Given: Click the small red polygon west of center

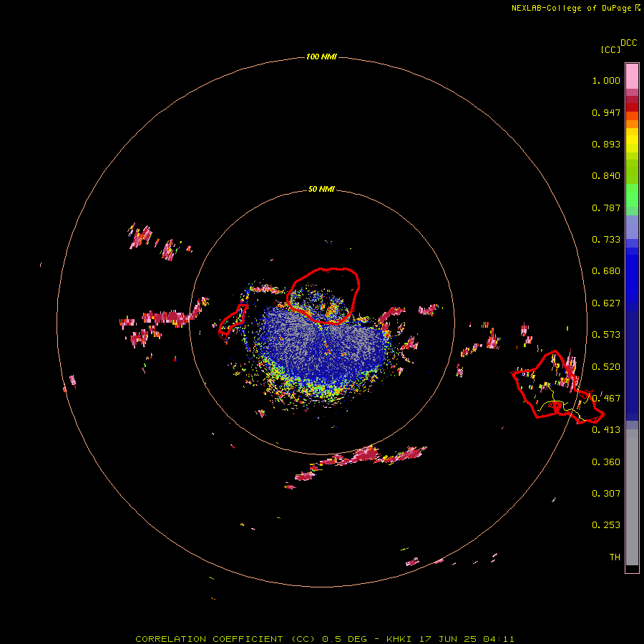Looking at the screenshot, I should pos(233,321).
